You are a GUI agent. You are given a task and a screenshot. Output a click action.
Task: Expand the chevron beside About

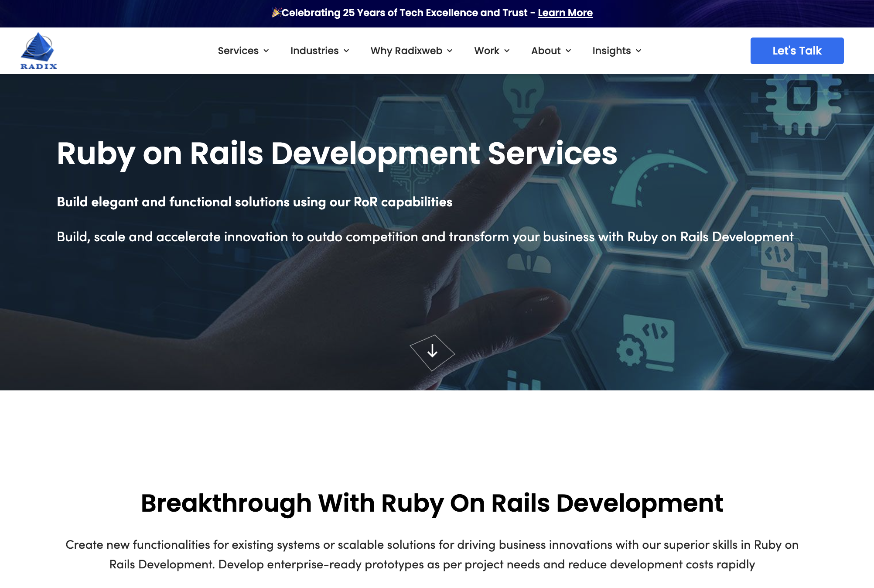tap(568, 51)
